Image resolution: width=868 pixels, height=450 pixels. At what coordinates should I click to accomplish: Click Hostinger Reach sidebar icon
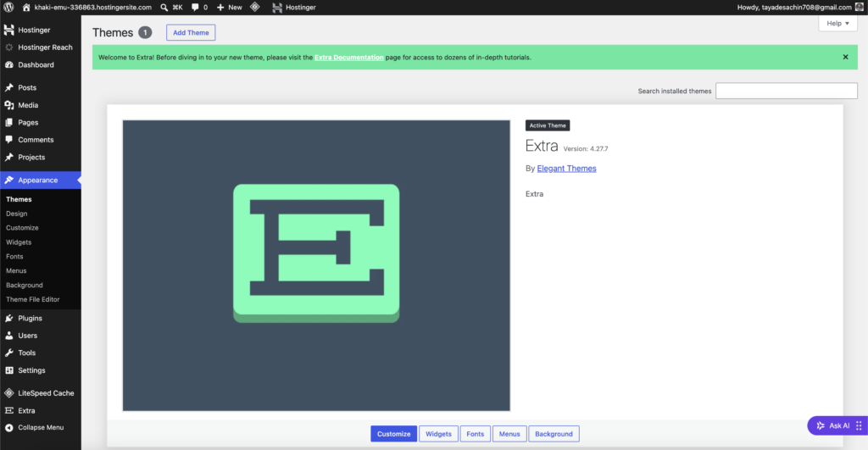tap(8, 47)
